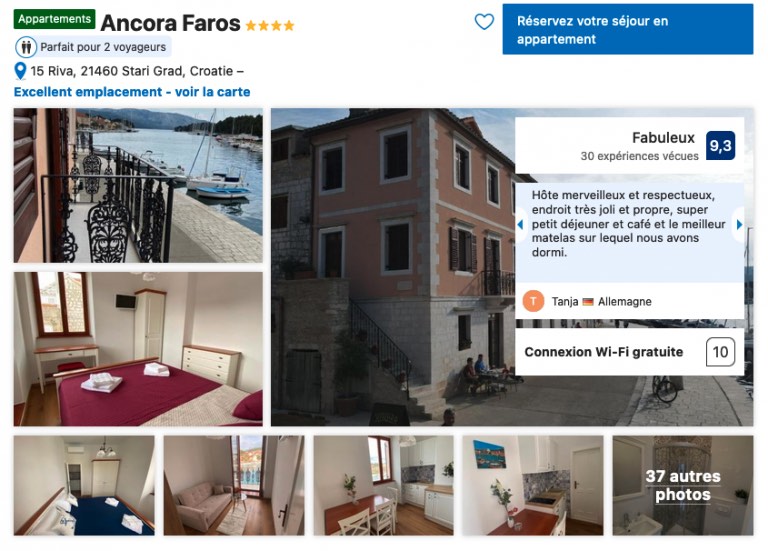Show the previous review with left arrow
The image size is (768, 551).
click(x=520, y=224)
